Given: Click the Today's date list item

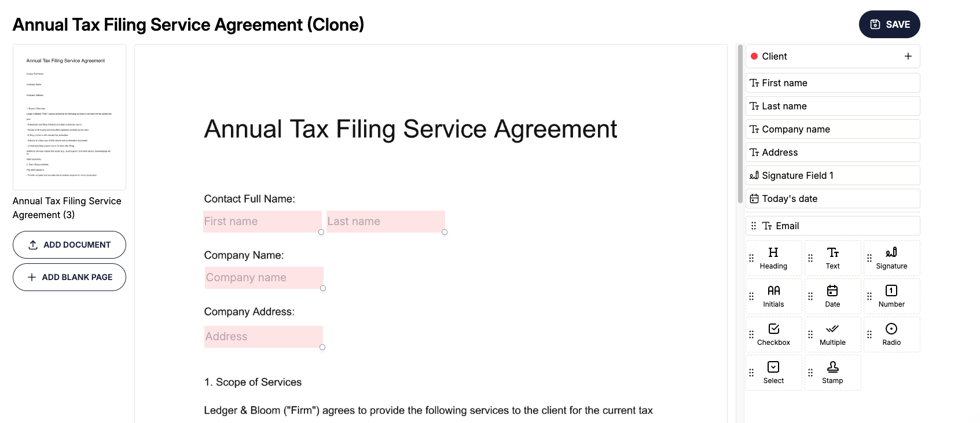Looking at the screenshot, I should click(x=832, y=198).
